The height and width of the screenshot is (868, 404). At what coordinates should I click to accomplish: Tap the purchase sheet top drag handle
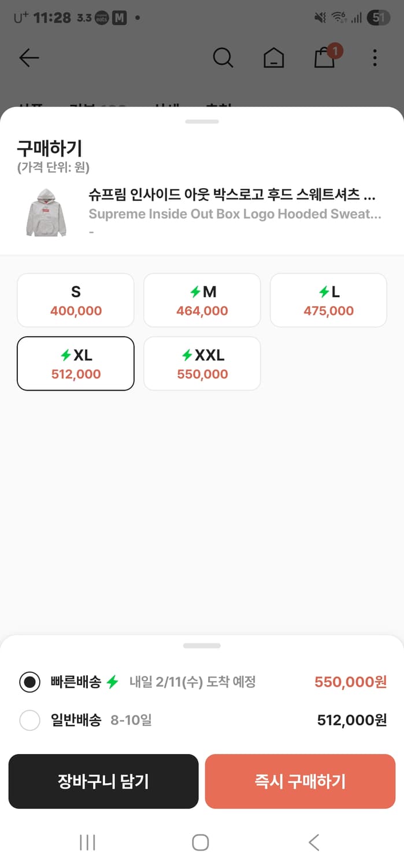[202, 122]
